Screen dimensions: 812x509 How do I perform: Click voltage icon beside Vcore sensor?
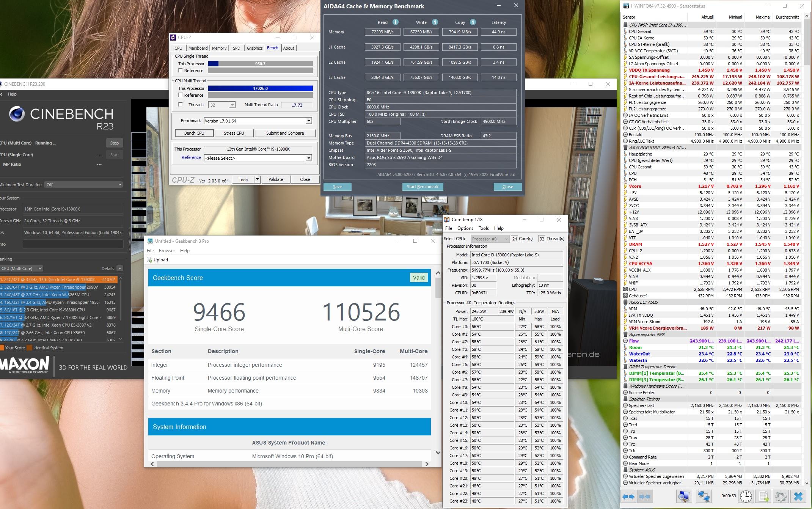[625, 186]
